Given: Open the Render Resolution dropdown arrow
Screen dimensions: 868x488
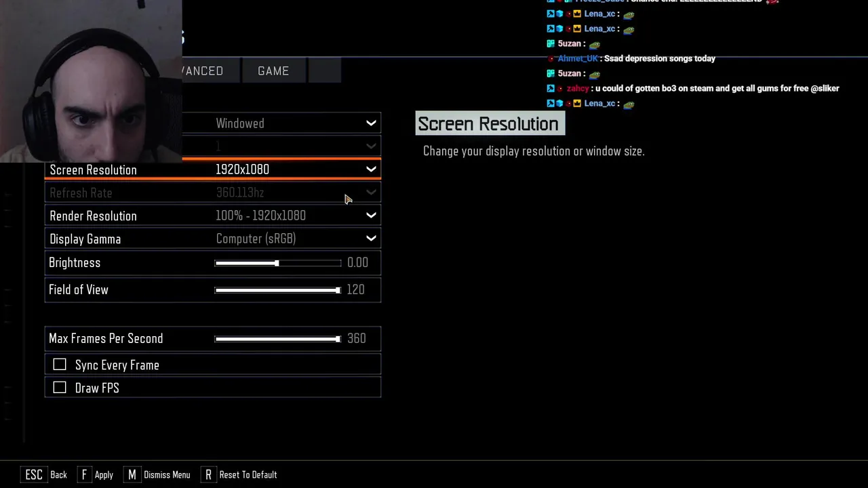Looking at the screenshot, I should (371, 216).
